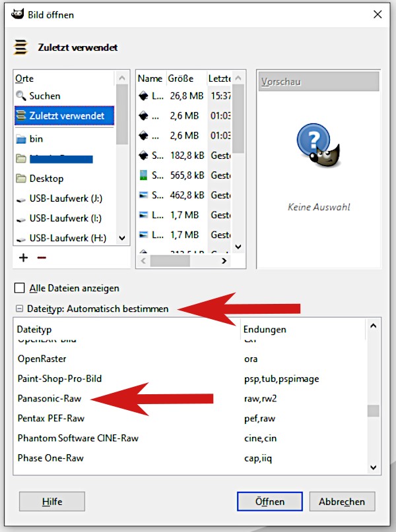Select the Zuletzt verwendet sidebar entry
396x532 pixels.
point(65,115)
